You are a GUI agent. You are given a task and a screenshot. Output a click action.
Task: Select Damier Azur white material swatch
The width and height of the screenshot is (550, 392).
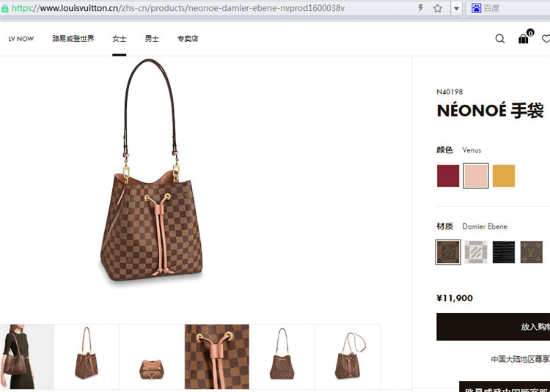[476, 252]
